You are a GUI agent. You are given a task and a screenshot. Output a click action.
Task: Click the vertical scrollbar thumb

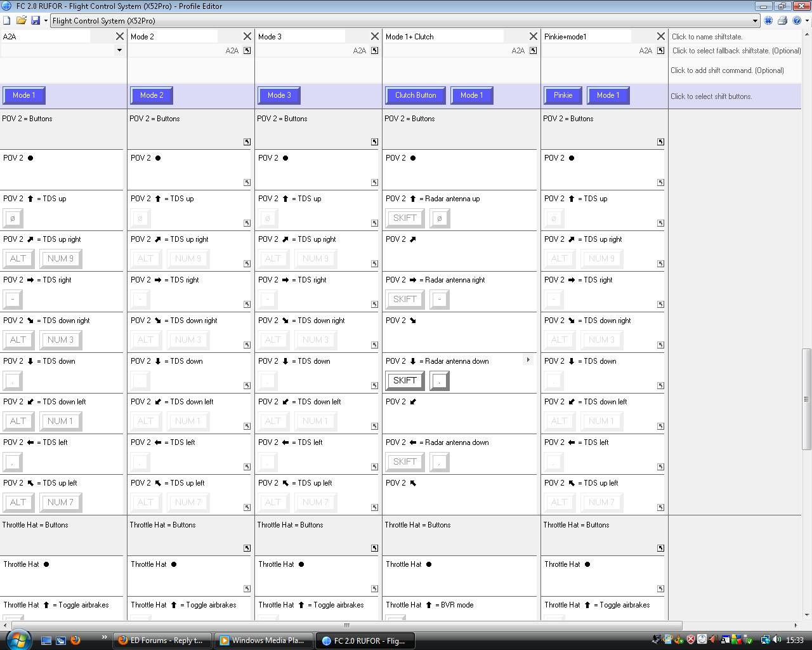(806, 399)
